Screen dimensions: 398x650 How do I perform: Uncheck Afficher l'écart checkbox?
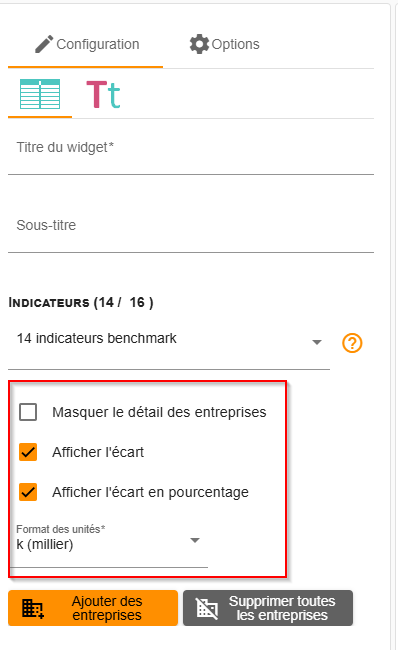coord(28,452)
